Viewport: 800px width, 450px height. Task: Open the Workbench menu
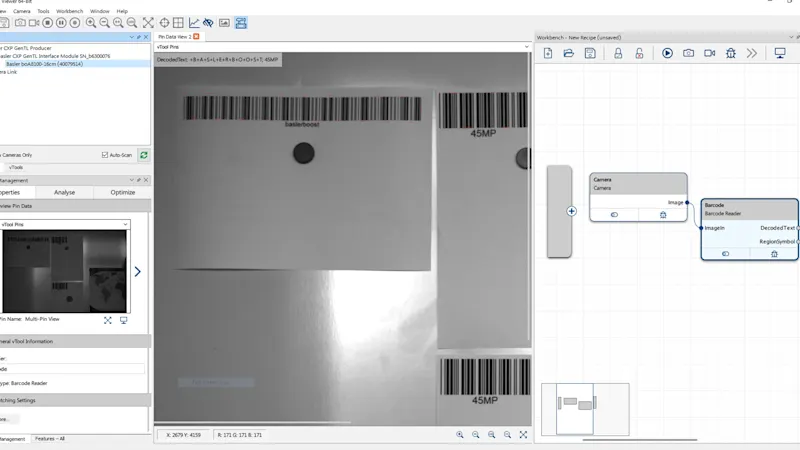[70, 11]
